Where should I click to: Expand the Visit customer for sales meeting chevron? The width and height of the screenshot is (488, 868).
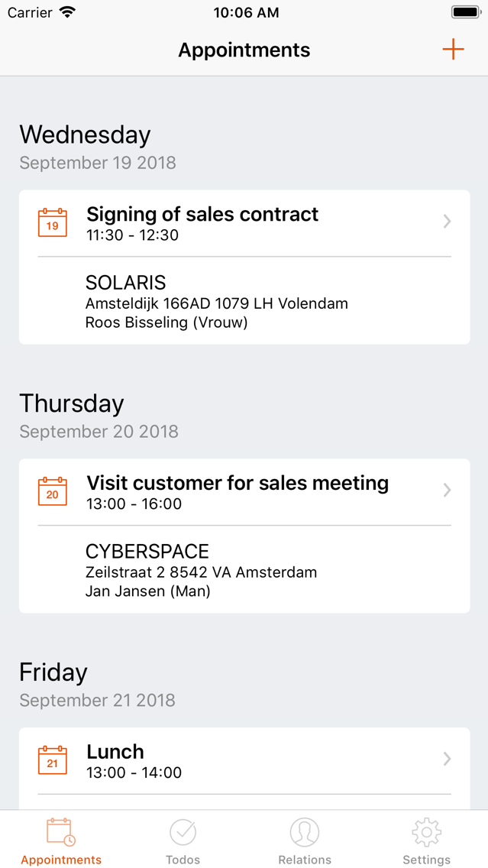(x=447, y=491)
